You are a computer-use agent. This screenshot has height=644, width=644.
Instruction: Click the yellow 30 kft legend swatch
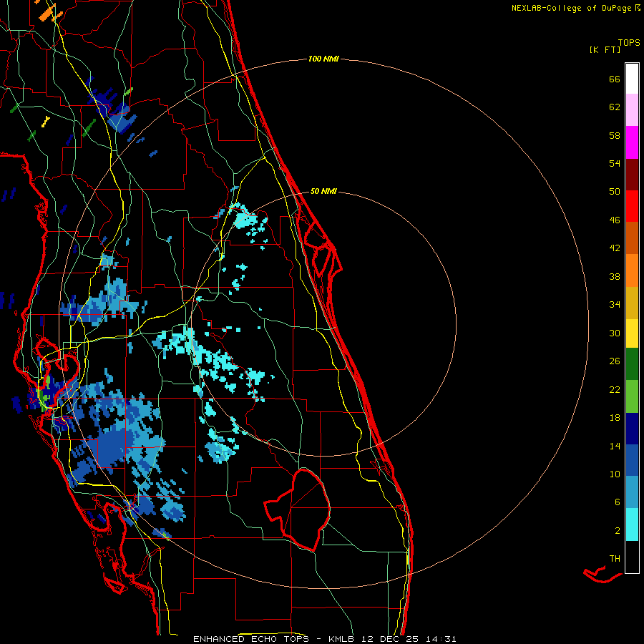632,333
